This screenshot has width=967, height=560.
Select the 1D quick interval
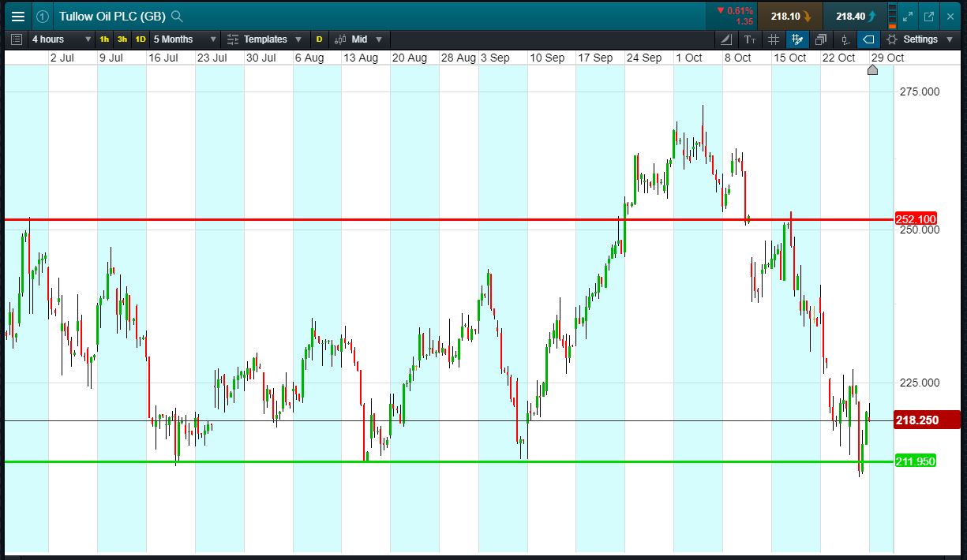tap(141, 39)
